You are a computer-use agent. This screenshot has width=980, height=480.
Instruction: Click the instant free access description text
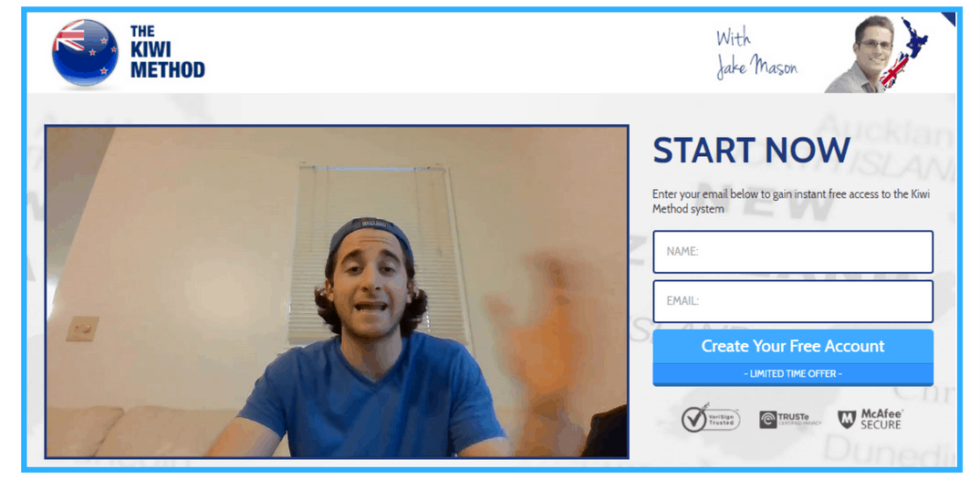pos(791,202)
